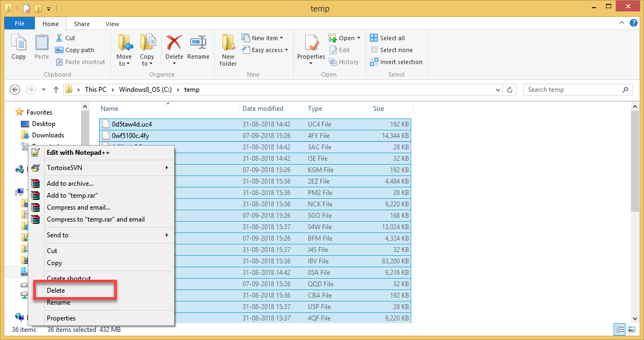Select the Rename tool in the ribbon
Screen dimensions: 644x340
click(199, 48)
